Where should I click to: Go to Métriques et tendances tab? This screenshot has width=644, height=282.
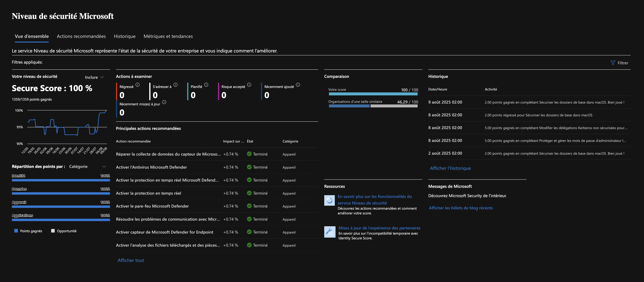[168, 36]
